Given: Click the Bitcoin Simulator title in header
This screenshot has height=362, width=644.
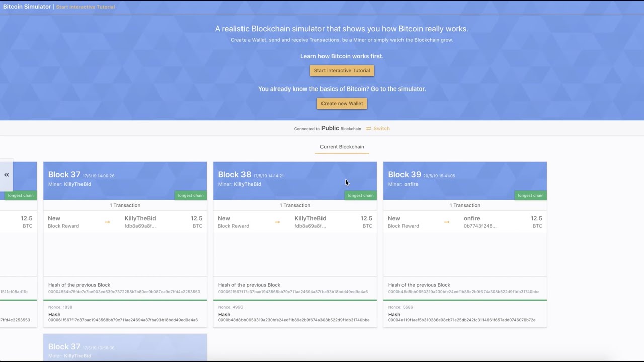Looking at the screenshot, I should click(27, 7).
